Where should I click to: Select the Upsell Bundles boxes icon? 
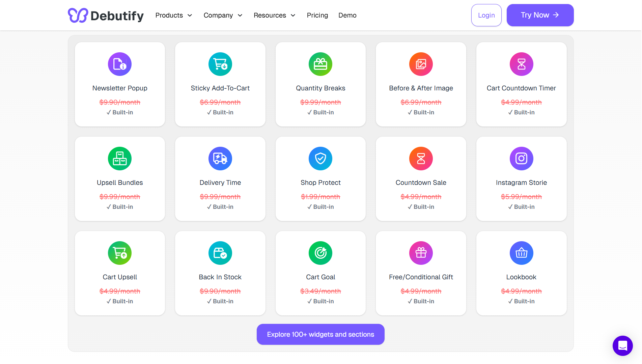tap(120, 159)
